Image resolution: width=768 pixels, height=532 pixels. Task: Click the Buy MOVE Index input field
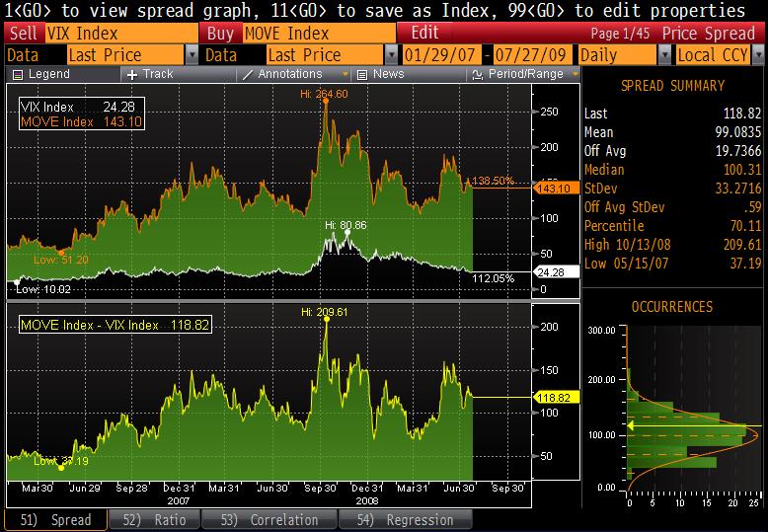point(320,34)
